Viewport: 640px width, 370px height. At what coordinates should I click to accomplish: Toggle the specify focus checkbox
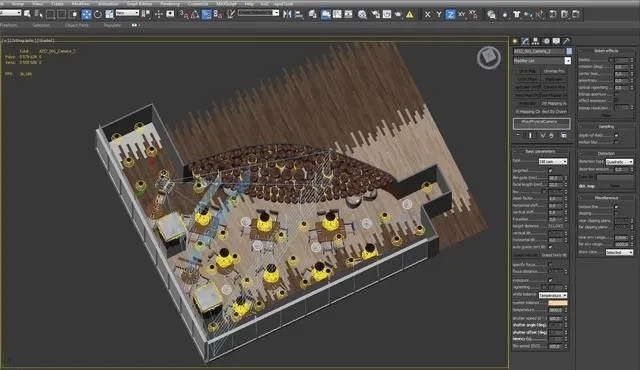(x=550, y=265)
